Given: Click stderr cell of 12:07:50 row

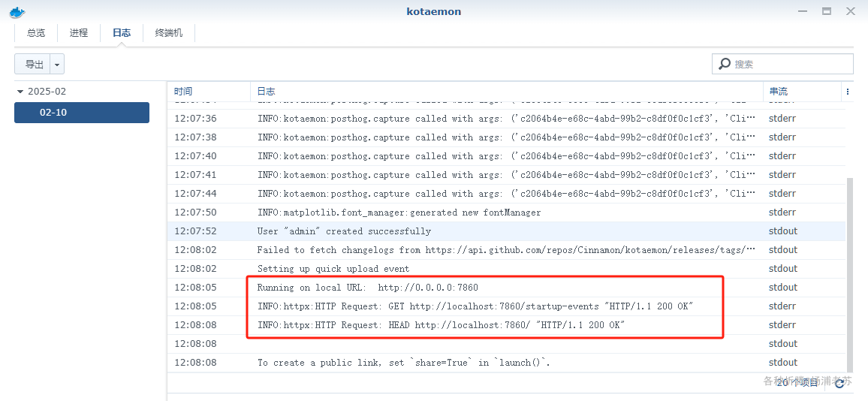Looking at the screenshot, I should tap(782, 213).
